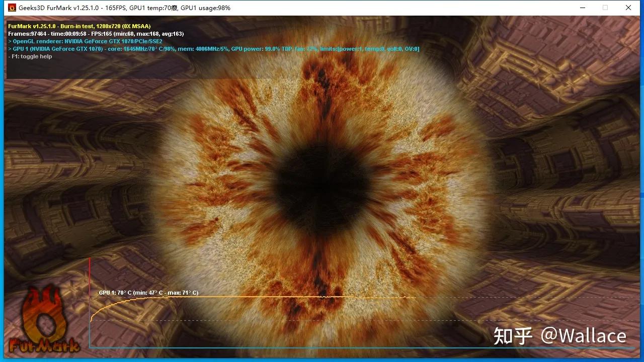Click the yellow Burn-in test heading
This screenshot has height=362, width=644.
(79, 26)
